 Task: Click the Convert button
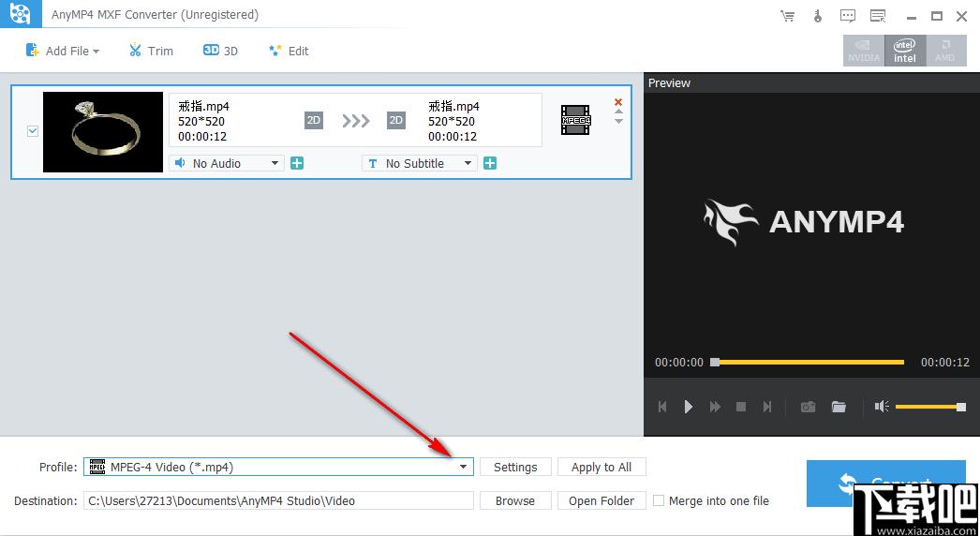885,483
